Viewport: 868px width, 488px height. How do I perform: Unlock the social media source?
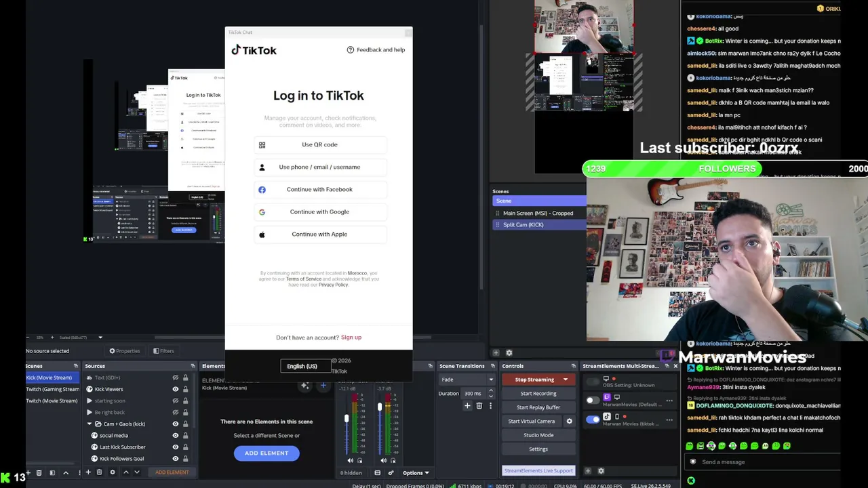185,435
